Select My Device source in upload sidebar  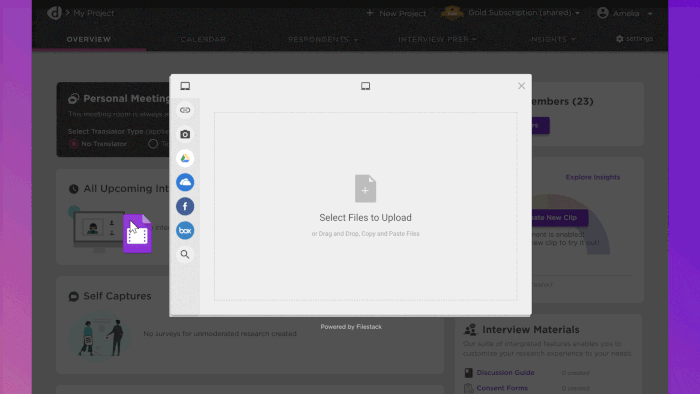pos(185,86)
